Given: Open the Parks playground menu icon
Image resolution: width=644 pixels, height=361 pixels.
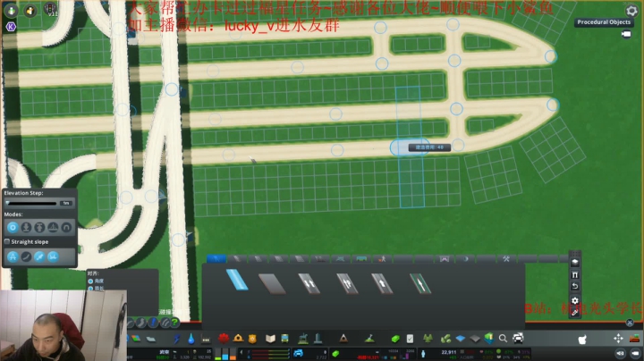Looking at the screenshot, I should click(303, 339).
